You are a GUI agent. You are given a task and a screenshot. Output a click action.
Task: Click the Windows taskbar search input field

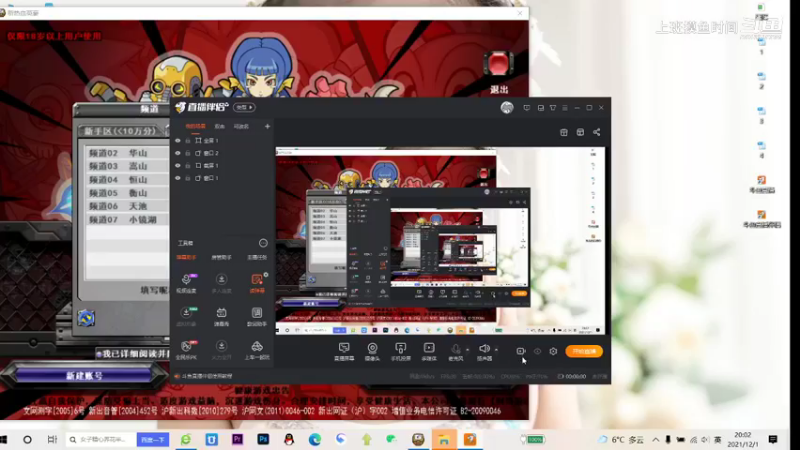coord(101,439)
